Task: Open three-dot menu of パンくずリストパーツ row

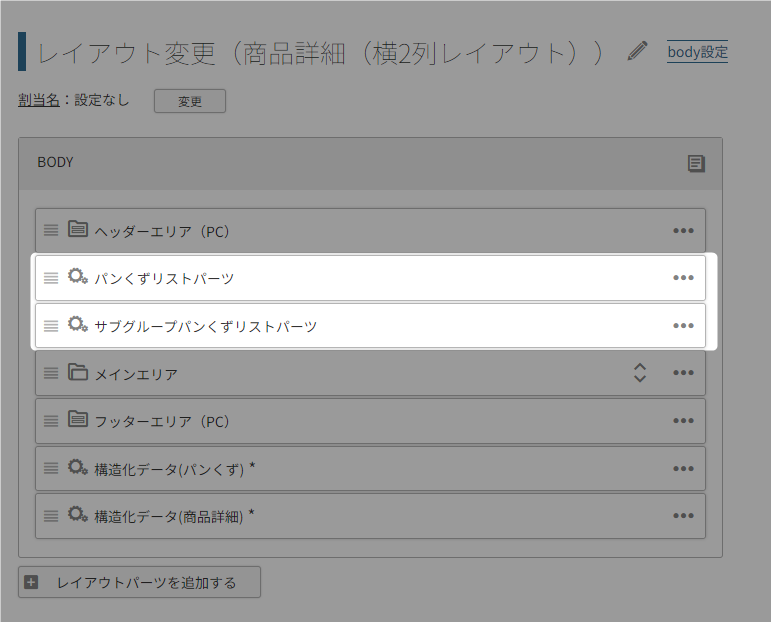Action: coord(683,278)
